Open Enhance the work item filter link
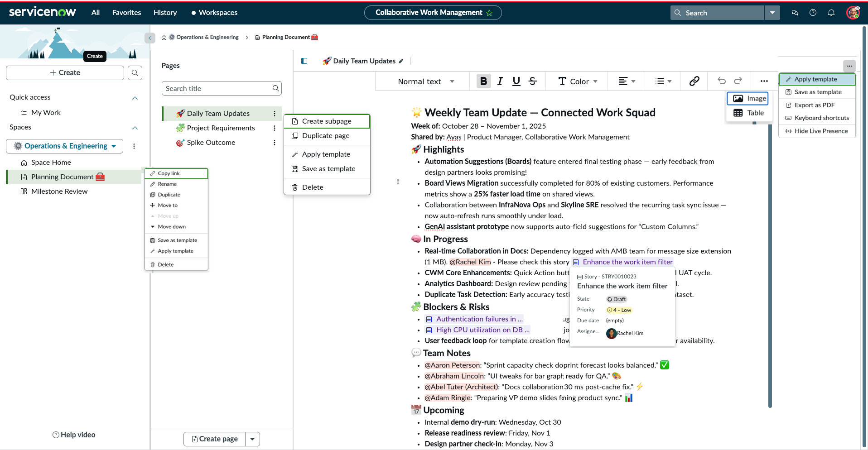Viewport: 868px width, 450px height. pos(627,262)
